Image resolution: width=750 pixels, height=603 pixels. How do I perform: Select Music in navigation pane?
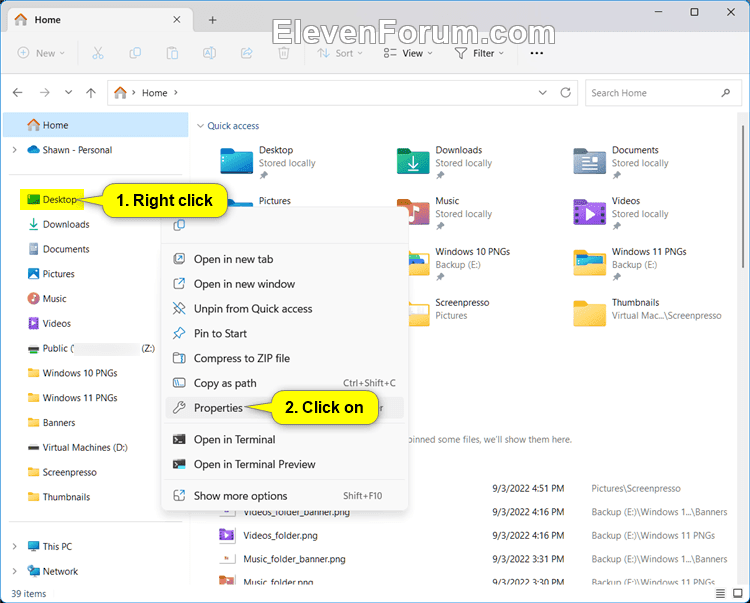(x=47, y=299)
